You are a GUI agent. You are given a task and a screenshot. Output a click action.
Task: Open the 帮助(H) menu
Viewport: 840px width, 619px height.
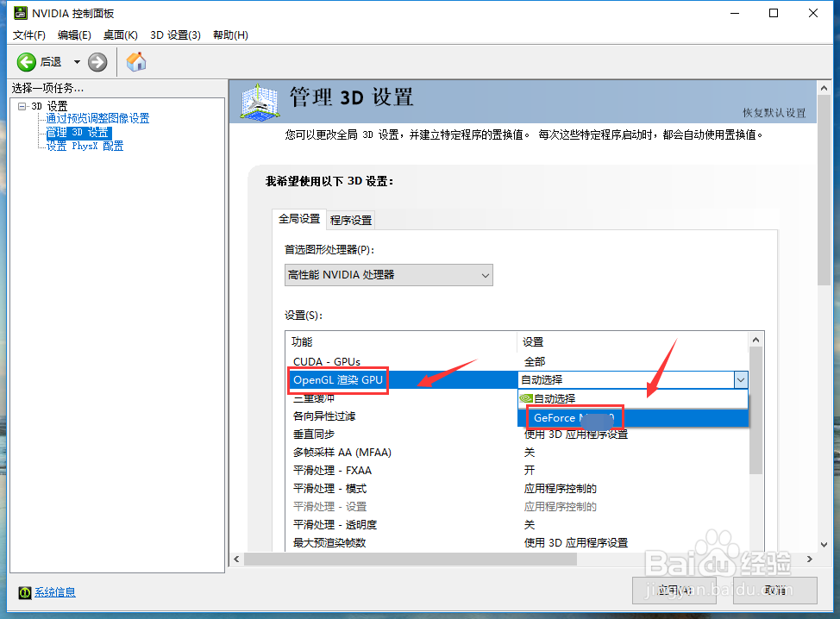click(230, 34)
